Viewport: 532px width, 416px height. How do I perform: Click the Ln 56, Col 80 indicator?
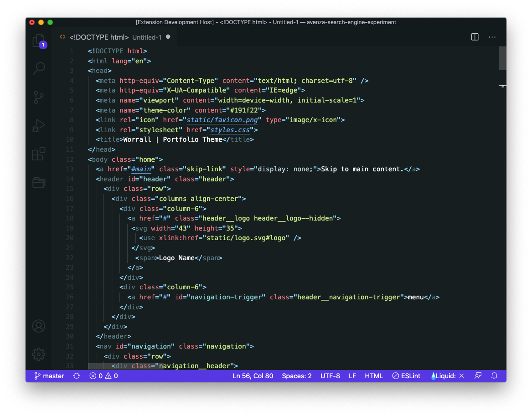(253, 376)
